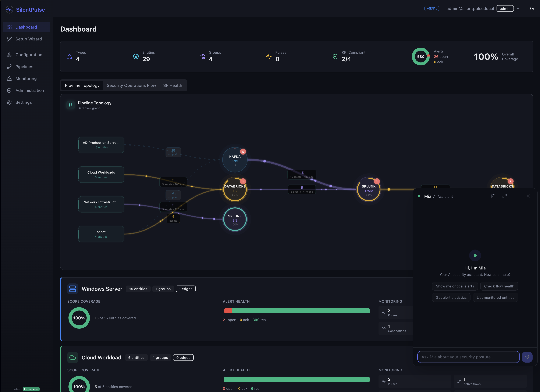Click the 1 Connections link icon
This screenshot has height=392, width=540.
[x=383, y=328]
